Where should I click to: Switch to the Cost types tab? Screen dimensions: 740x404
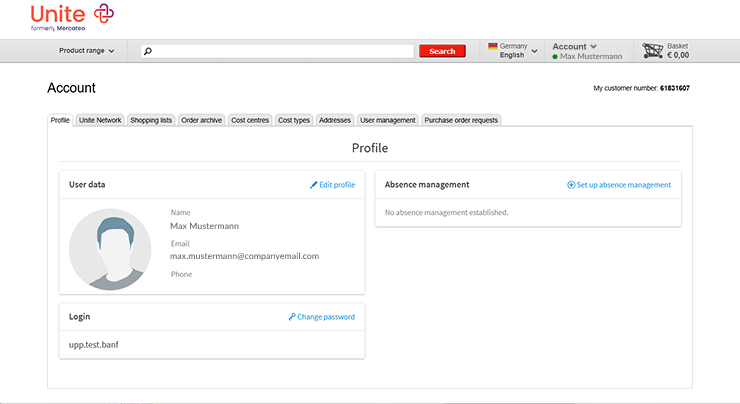click(x=294, y=120)
